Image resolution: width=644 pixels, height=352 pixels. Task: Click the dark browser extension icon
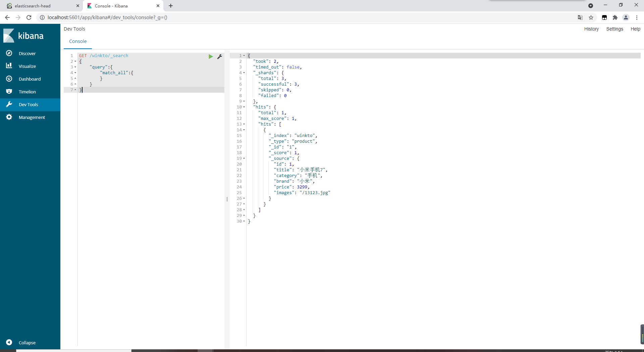[x=604, y=17]
